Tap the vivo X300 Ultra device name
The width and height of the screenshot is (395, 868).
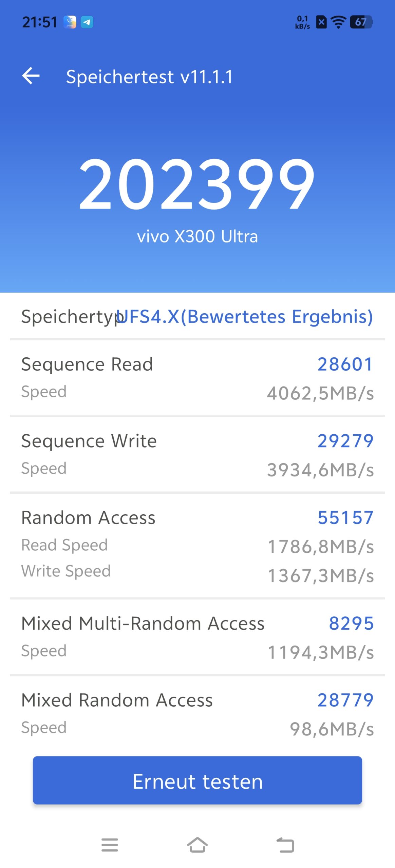click(197, 236)
